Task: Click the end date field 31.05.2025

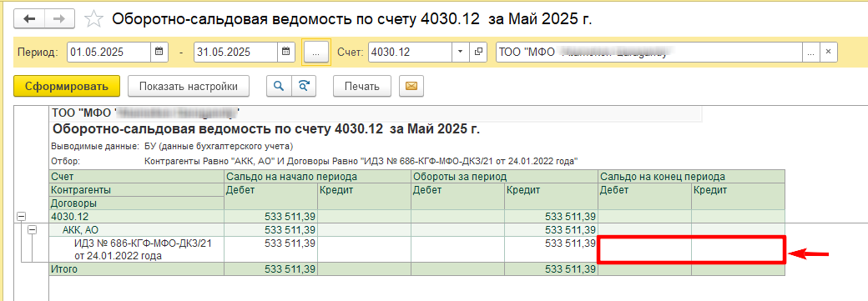Action: tap(236, 53)
